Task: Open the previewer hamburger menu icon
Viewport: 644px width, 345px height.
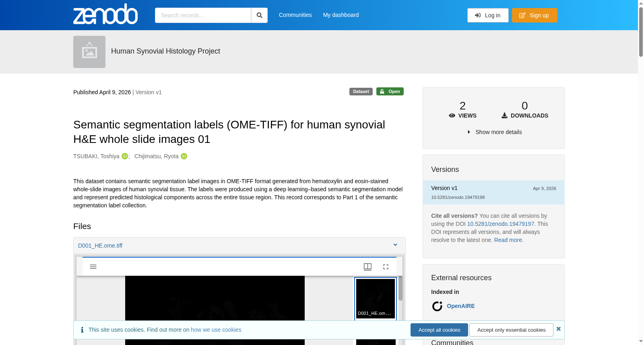Action: (x=93, y=266)
